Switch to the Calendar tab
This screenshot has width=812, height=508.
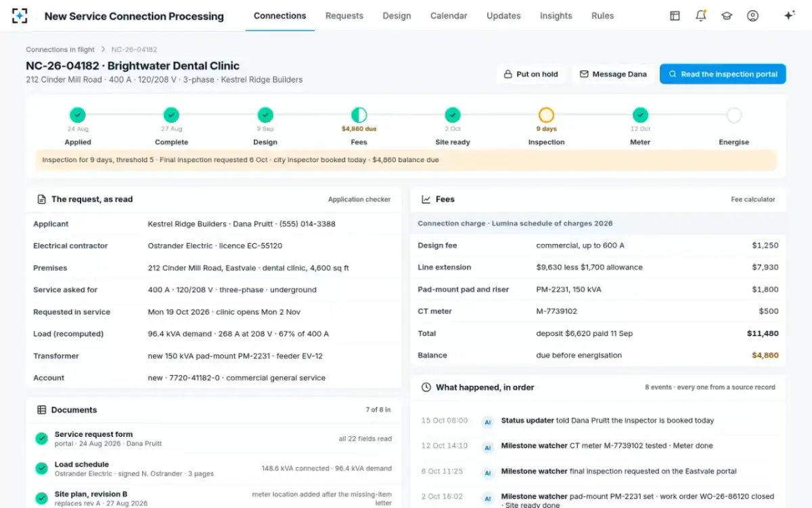(449, 16)
